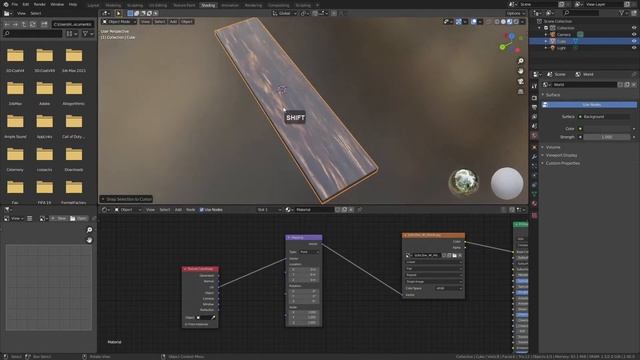Open the Slot 1 dropdown

pyautogui.click(x=269, y=210)
